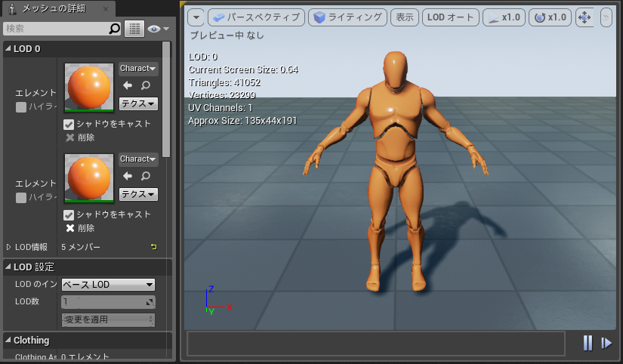Click the first material's use-selected arrow icon
The height and width of the screenshot is (364, 623).
(128, 86)
